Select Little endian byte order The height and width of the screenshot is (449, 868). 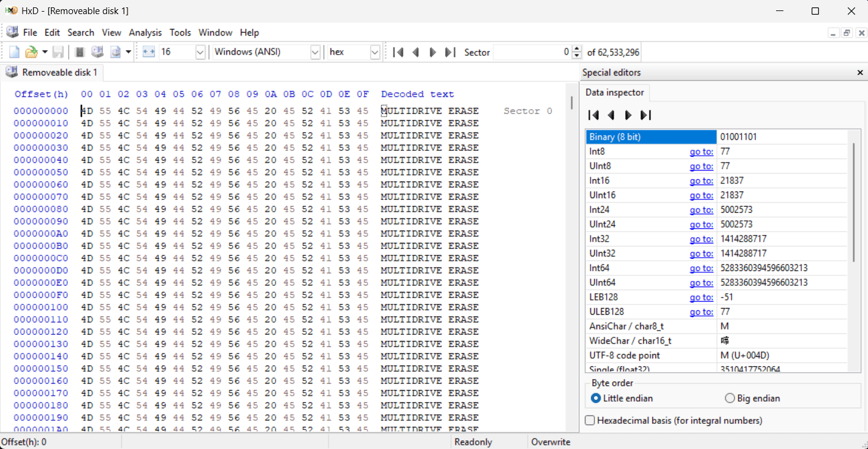click(x=622, y=398)
